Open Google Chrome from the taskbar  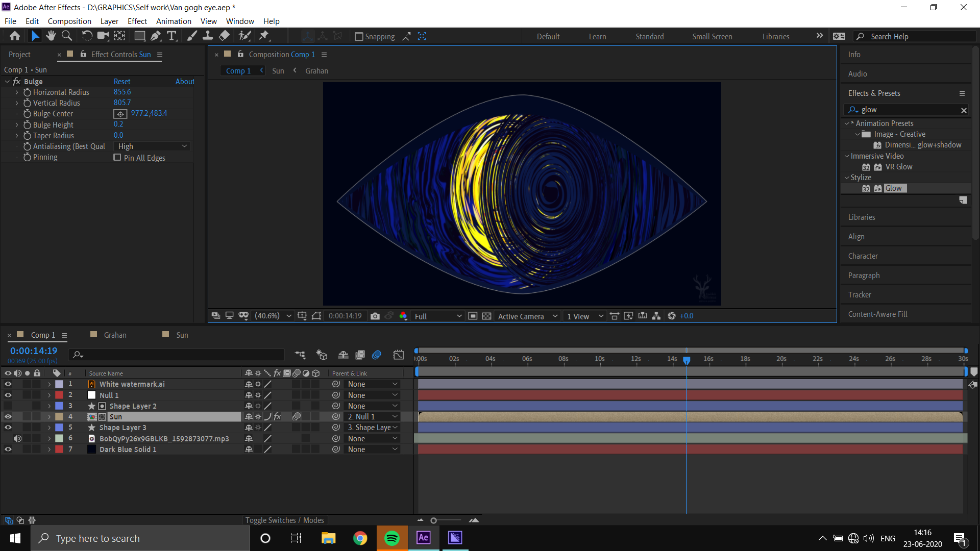coord(360,538)
